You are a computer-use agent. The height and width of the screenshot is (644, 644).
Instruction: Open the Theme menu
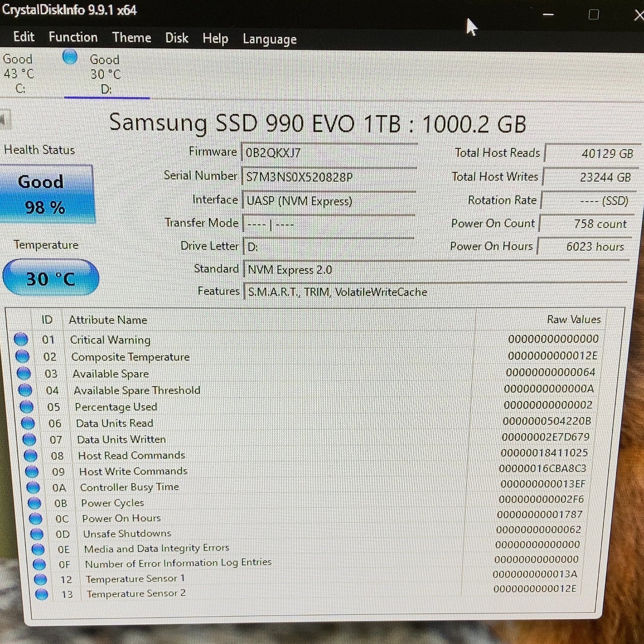point(131,37)
